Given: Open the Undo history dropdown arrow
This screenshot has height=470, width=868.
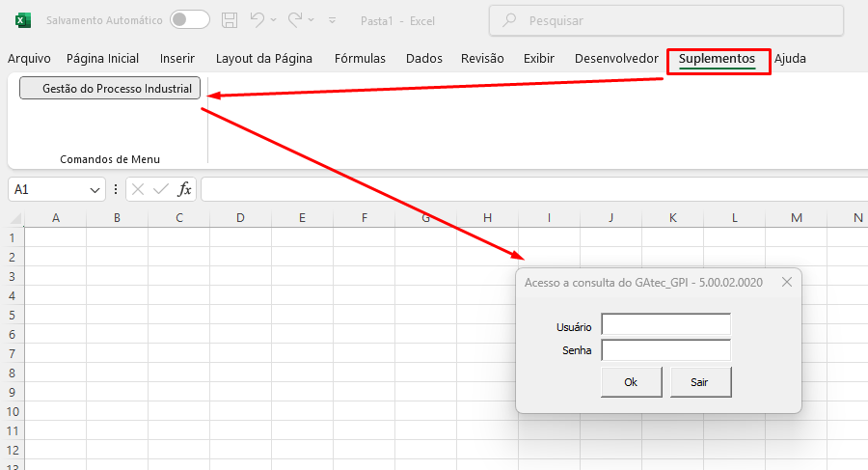Looking at the screenshot, I should pos(274,19).
